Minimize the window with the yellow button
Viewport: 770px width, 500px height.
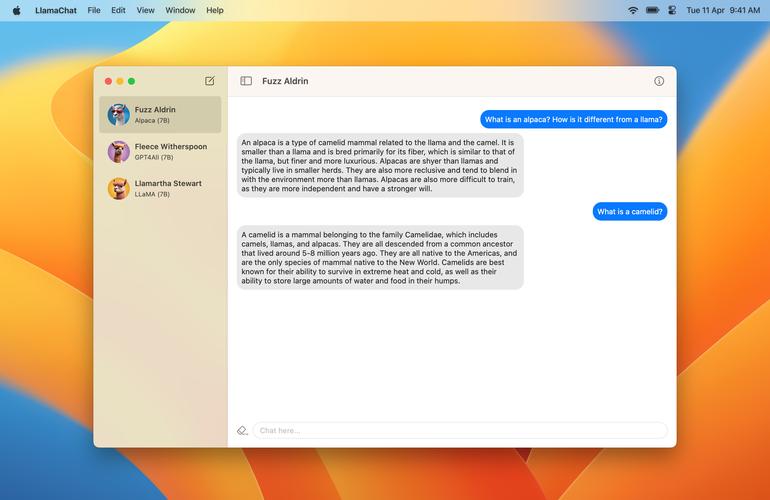(120, 81)
